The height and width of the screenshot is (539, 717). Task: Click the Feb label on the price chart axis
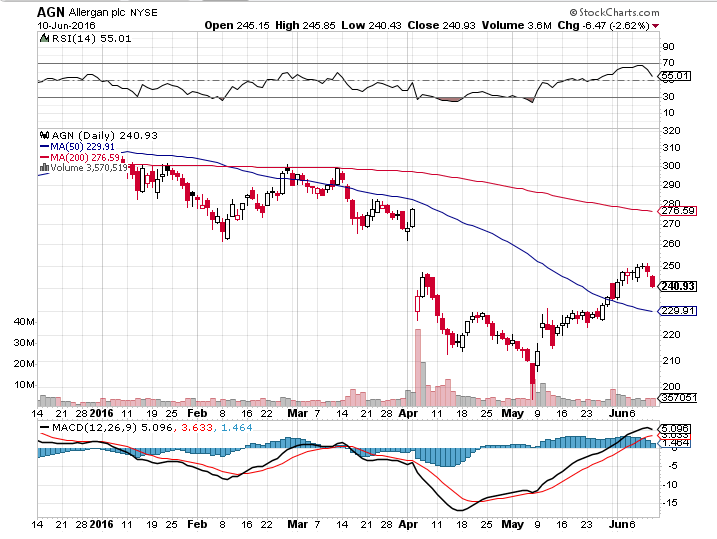(x=197, y=413)
